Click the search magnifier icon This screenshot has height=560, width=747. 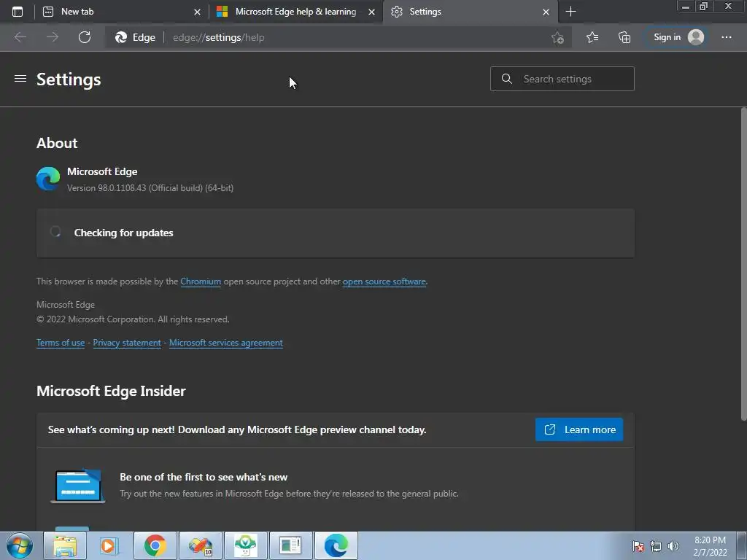507,79
